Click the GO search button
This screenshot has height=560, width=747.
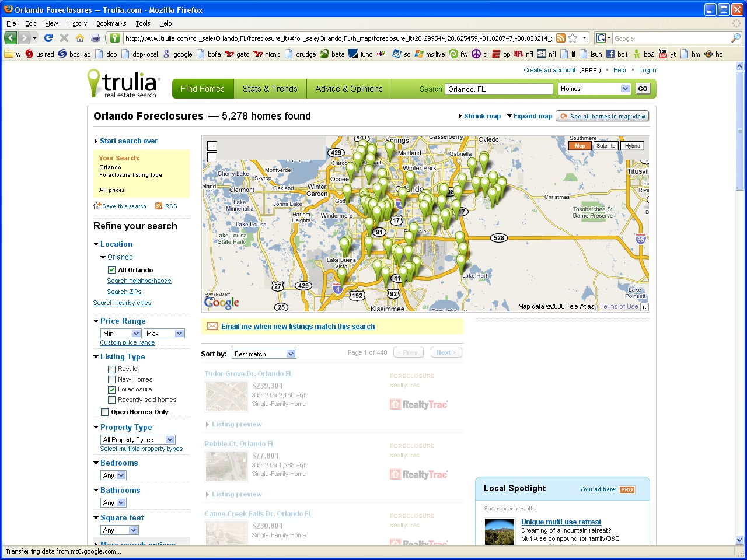pyautogui.click(x=643, y=89)
